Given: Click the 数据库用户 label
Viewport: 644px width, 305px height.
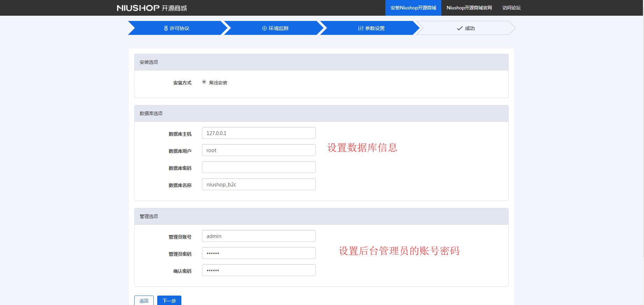Looking at the screenshot, I should (180, 151).
